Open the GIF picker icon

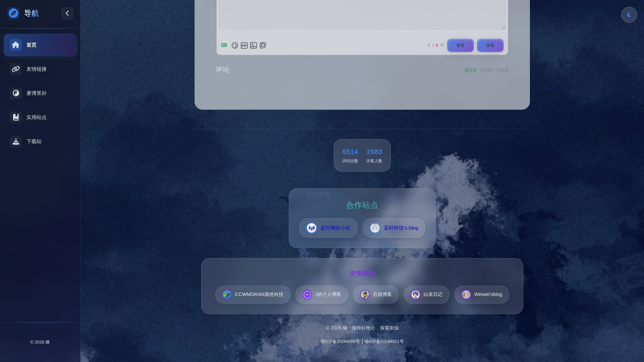coord(244,45)
